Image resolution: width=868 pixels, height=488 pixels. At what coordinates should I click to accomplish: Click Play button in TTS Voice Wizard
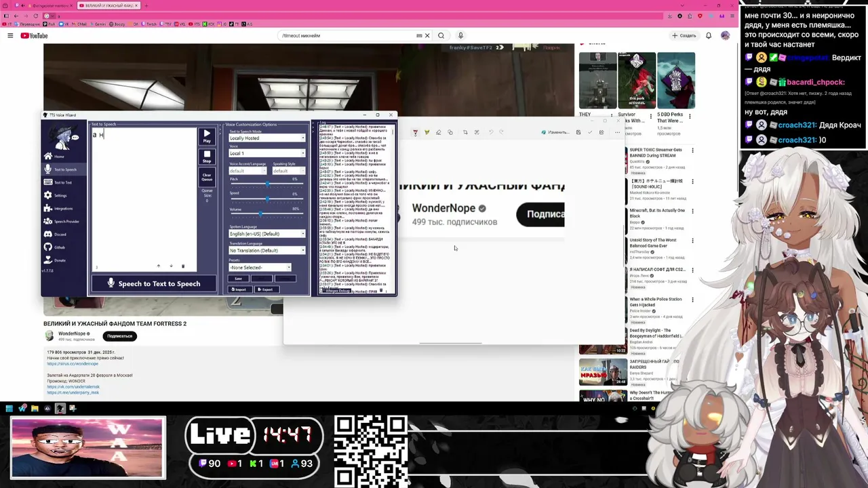point(207,136)
